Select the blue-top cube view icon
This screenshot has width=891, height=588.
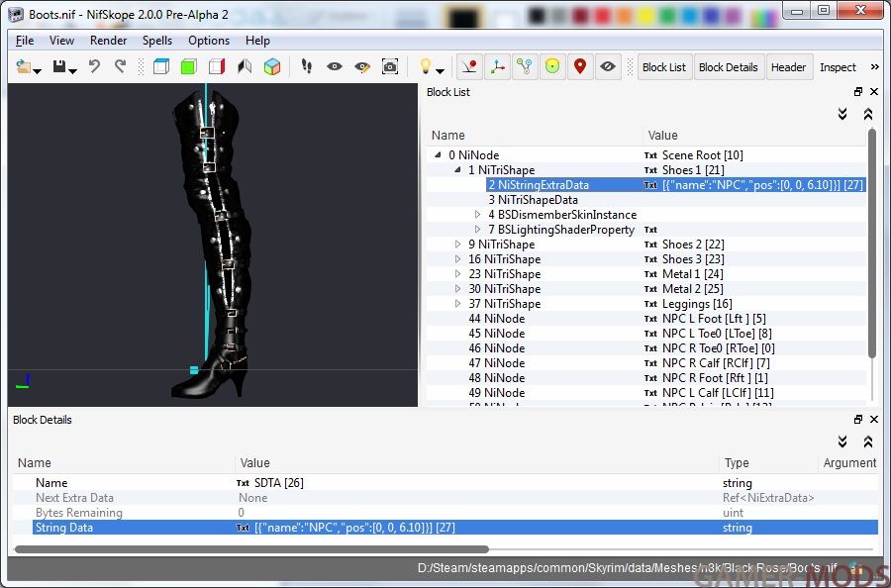161,67
